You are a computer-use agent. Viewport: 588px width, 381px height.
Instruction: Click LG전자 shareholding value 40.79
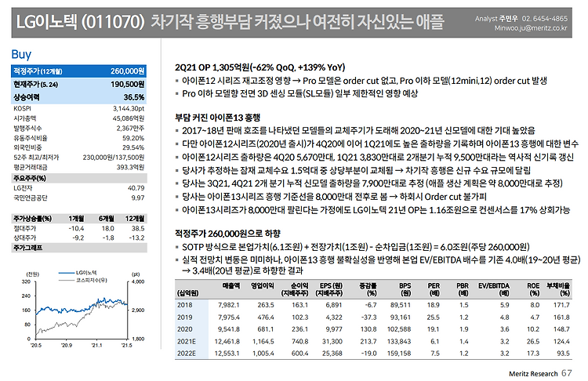tap(136, 188)
